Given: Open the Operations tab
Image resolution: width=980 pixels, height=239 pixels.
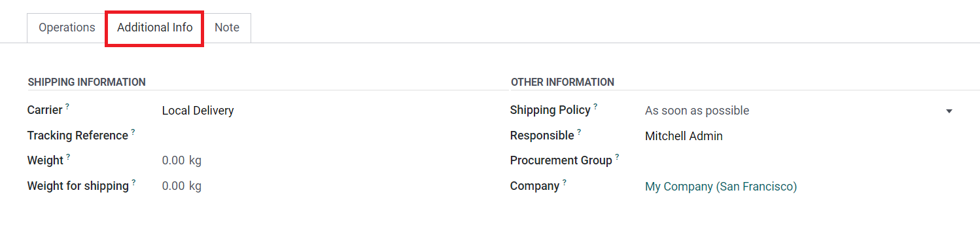Looking at the screenshot, I should pos(67,28).
